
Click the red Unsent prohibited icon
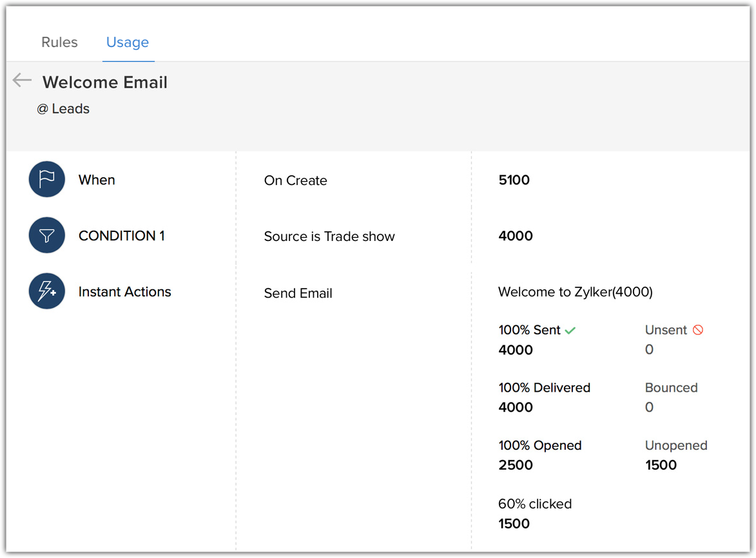tap(698, 330)
